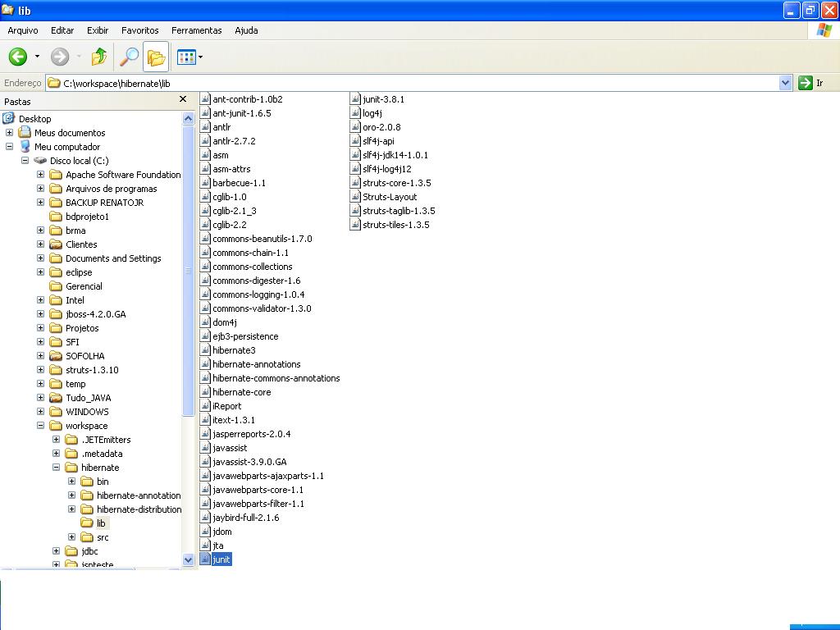
Task: Click the ant-contrib-1.0b2 jar icon
Action: coord(205,98)
